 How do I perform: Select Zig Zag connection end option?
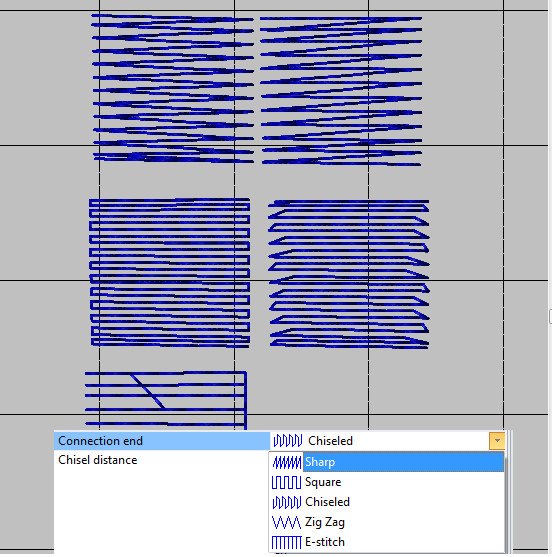click(x=387, y=522)
